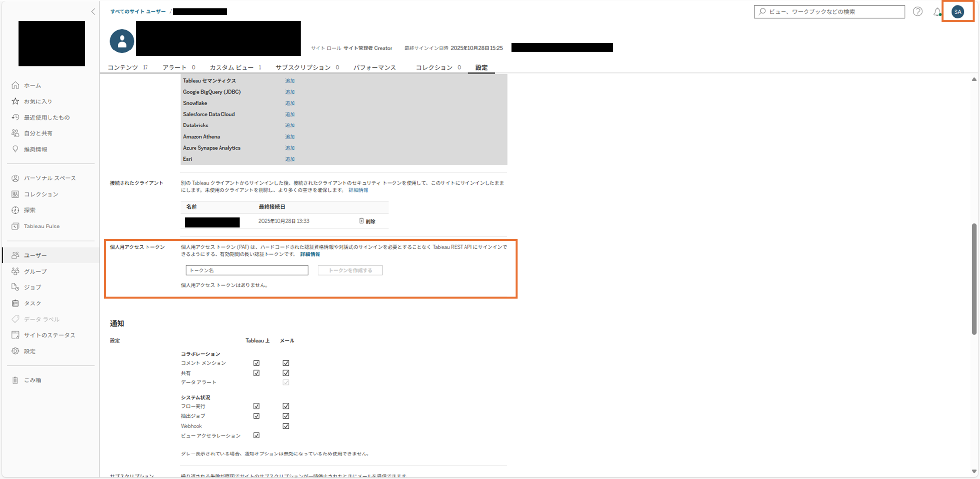Toggle コメント メンション メール checkbox
This screenshot has height=479, width=980.
tap(286, 363)
